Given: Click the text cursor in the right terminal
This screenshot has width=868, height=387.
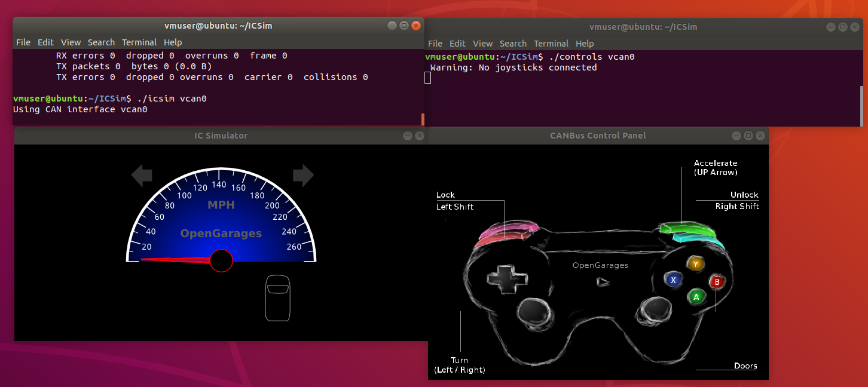Looking at the screenshot, I should coord(428,78).
